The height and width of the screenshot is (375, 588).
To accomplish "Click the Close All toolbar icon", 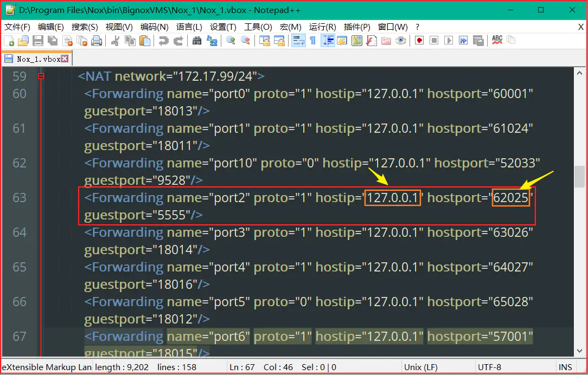I will click(82, 41).
